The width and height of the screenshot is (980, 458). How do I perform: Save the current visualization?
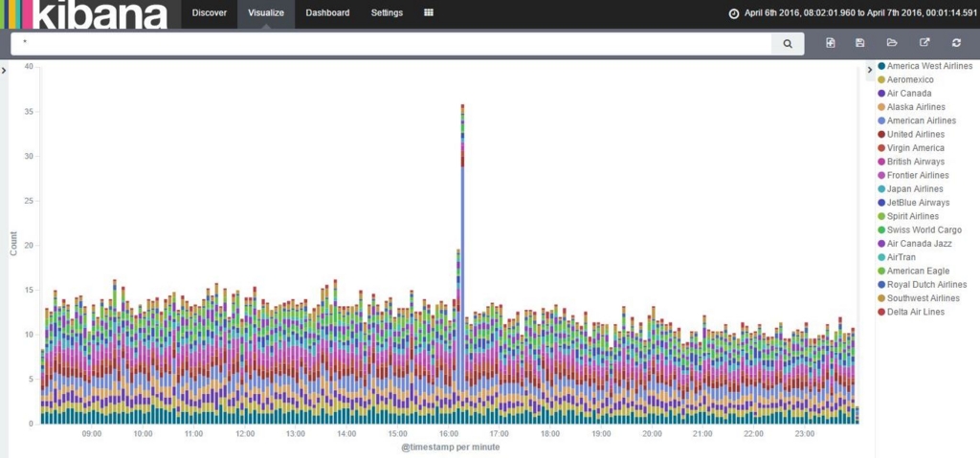(860, 43)
